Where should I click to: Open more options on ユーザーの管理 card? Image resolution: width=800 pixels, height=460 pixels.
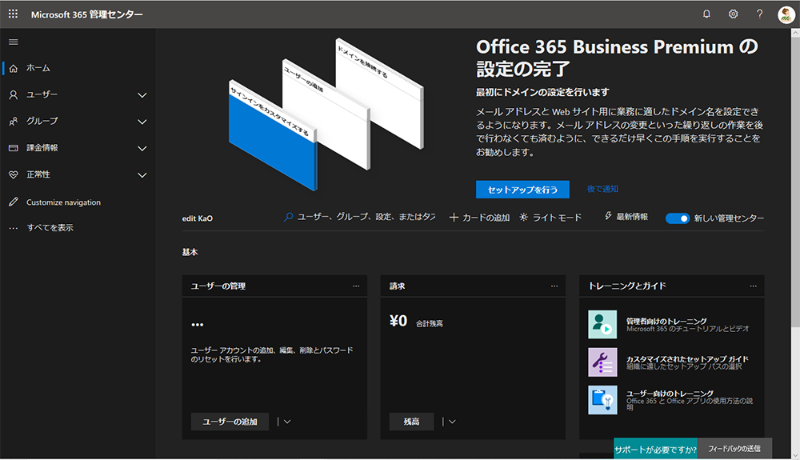[x=356, y=286]
